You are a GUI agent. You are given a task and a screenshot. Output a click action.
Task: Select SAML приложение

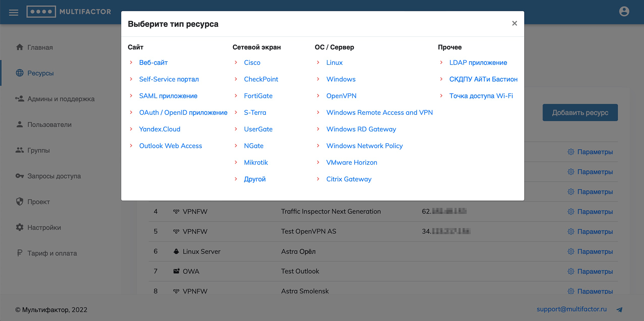pyautogui.click(x=168, y=96)
